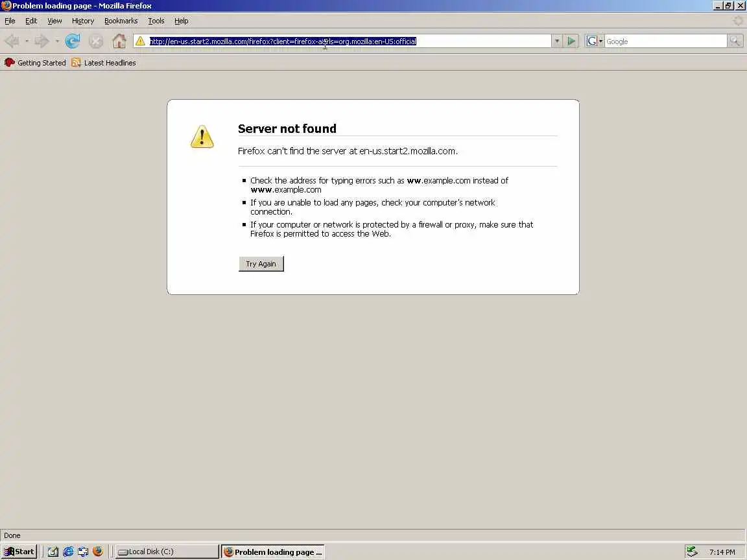Open the Windows Start menu

click(19, 552)
